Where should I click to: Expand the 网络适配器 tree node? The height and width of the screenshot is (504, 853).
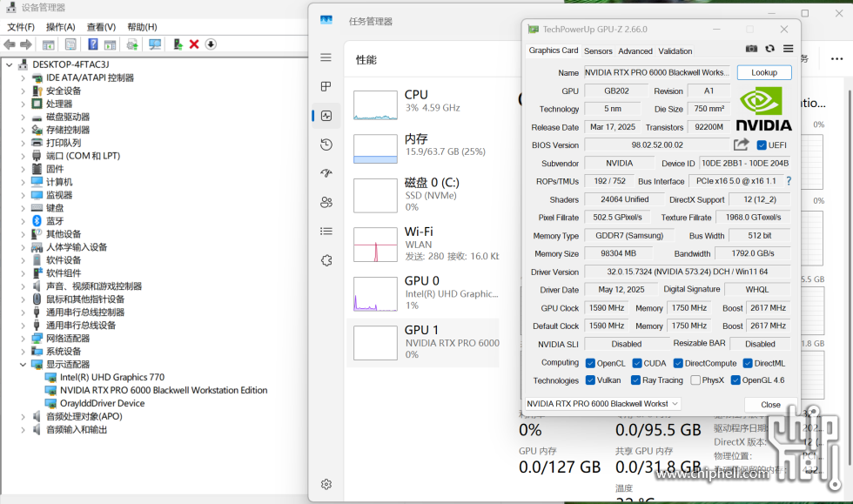pyautogui.click(x=23, y=339)
